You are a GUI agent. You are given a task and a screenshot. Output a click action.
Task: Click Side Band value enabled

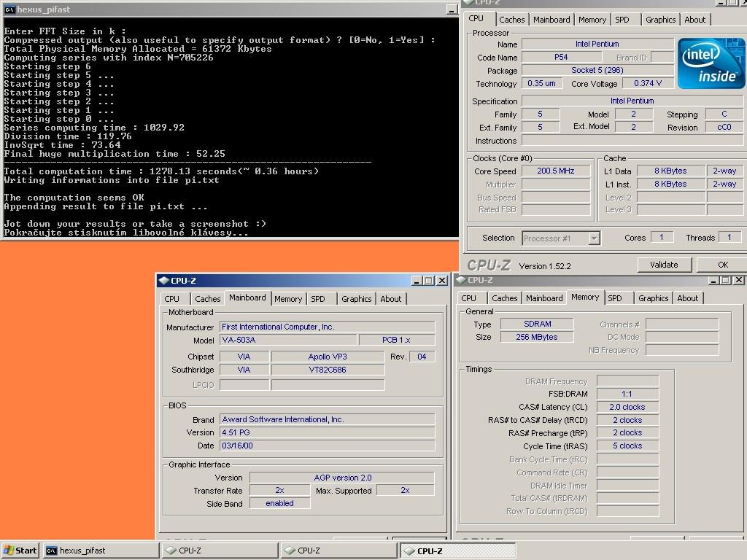[279, 503]
